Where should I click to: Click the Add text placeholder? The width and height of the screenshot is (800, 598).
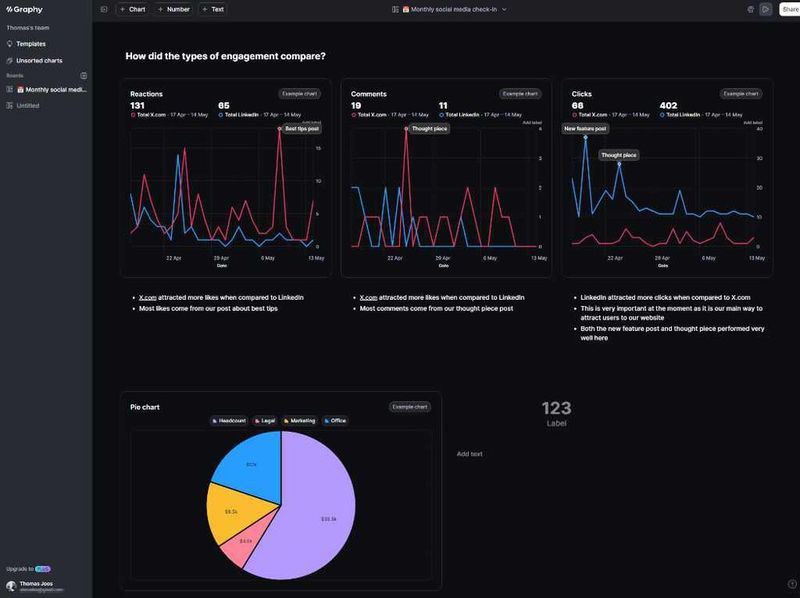click(x=469, y=454)
